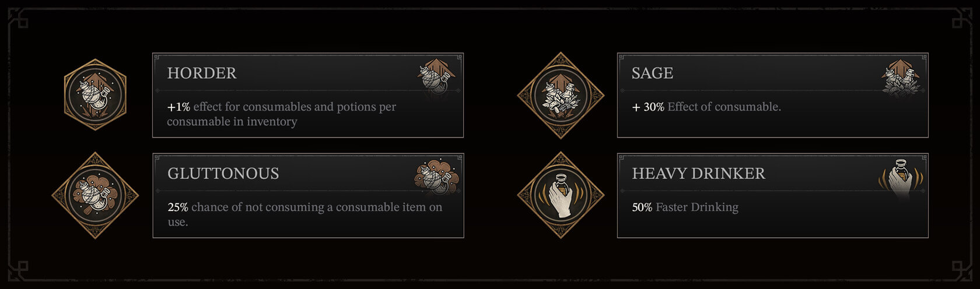Click the 'Effect of consumable.' description
Image resolution: width=980 pixels, height=289 pixels.
coord(724,107)
